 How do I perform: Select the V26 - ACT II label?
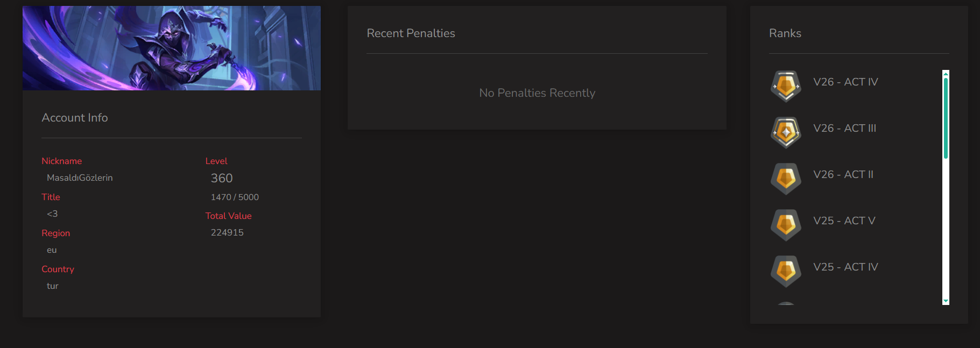pos(843,174)
